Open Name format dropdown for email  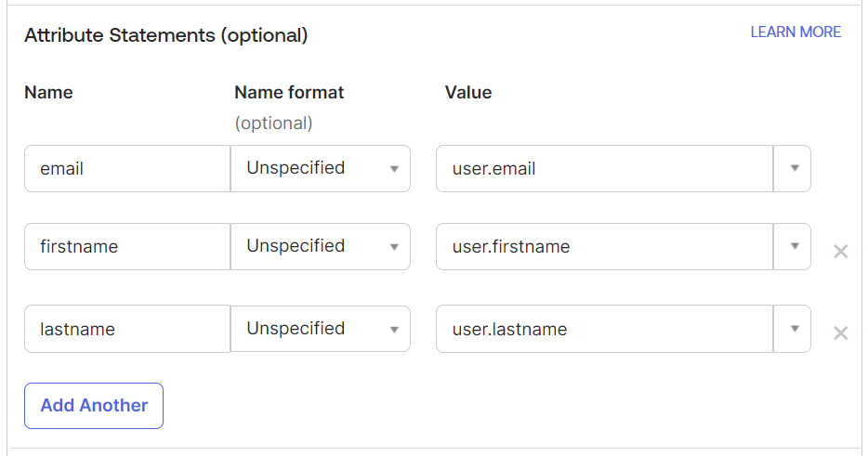[320, 168]
